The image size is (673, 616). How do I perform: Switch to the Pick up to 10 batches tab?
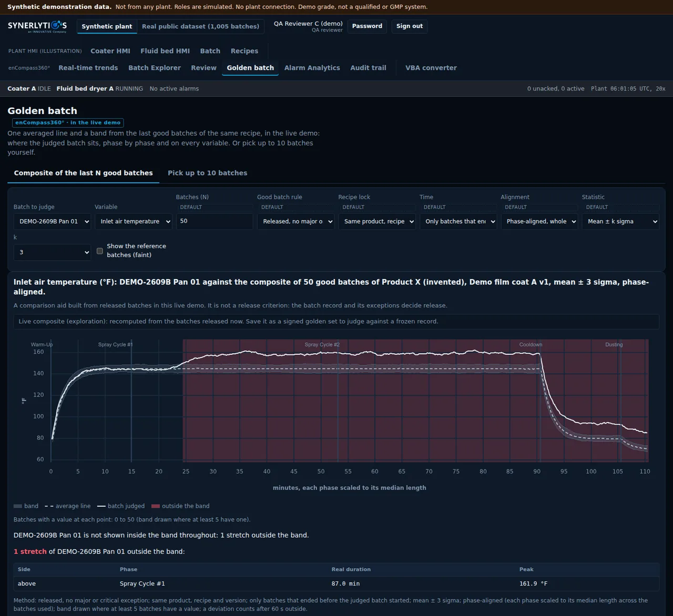pyautogui.click(x=208, y=173)
